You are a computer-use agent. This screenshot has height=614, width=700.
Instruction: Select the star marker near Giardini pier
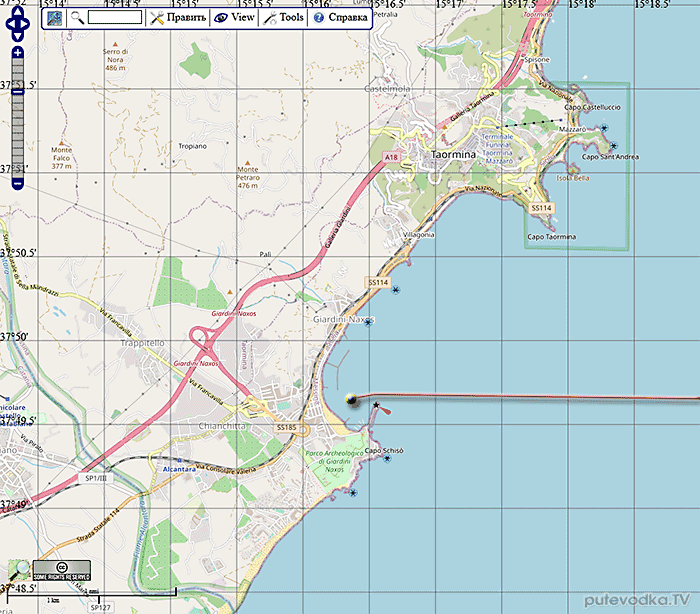[x=376, y=405]
